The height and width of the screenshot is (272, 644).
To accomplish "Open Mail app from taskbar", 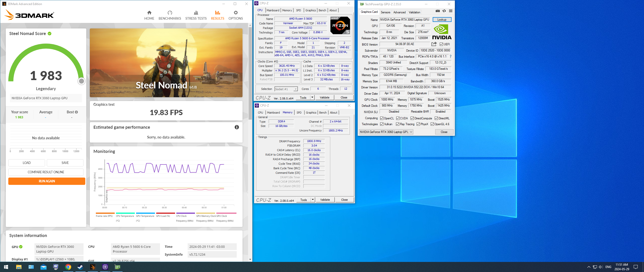I will 43,267.
